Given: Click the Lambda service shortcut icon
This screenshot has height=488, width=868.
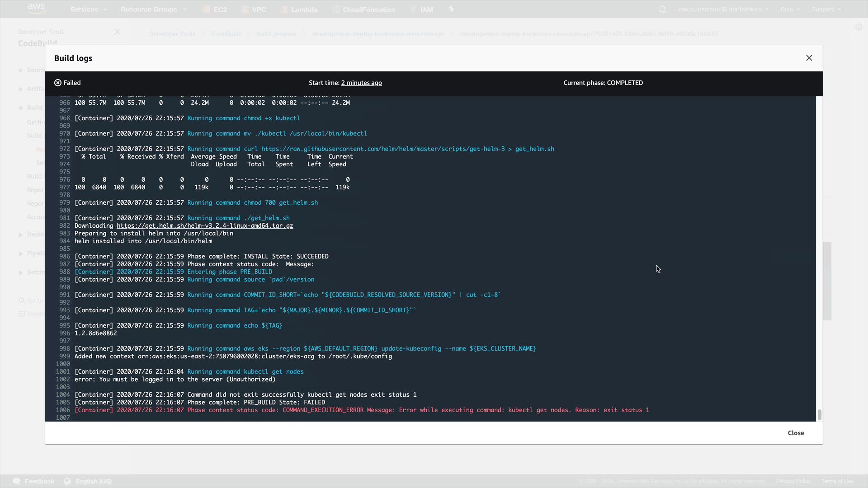Looking at the screenshot, I should [x=284, y=9].
